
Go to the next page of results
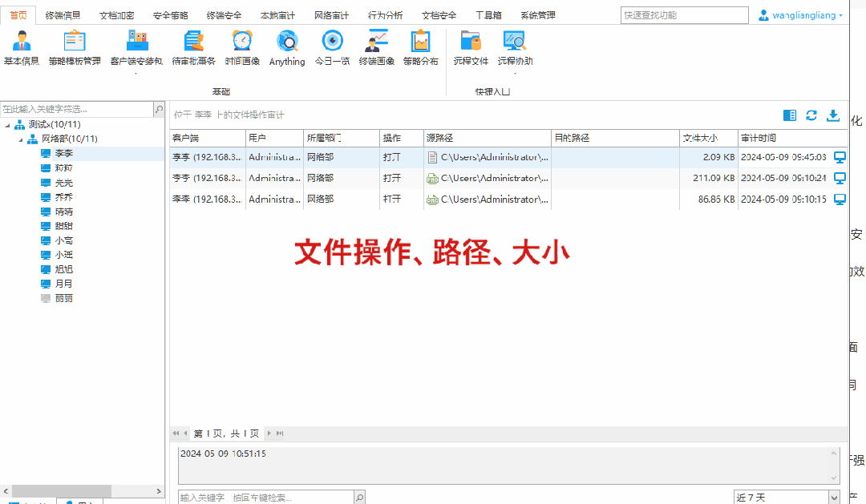click(269, 433)
